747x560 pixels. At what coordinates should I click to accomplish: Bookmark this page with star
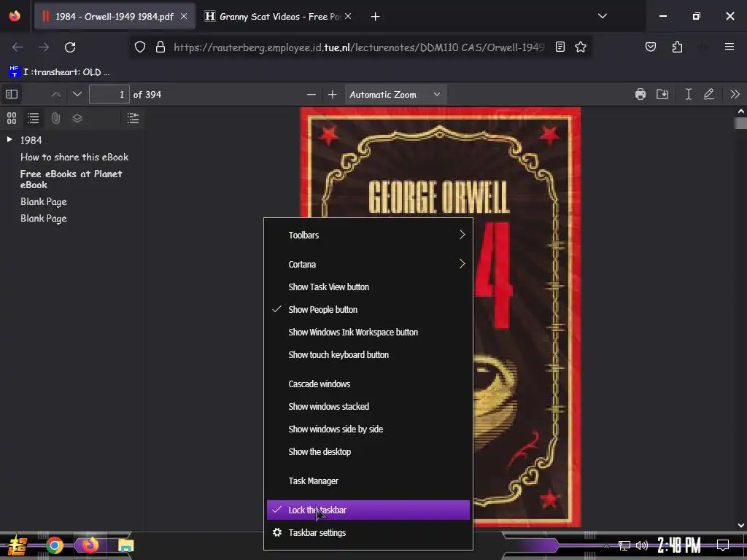tap(580, 47)
